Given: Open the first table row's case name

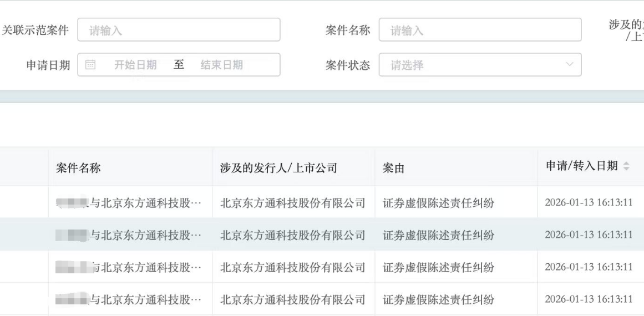Looking at the screenshot, I should (x=129, y=203).
